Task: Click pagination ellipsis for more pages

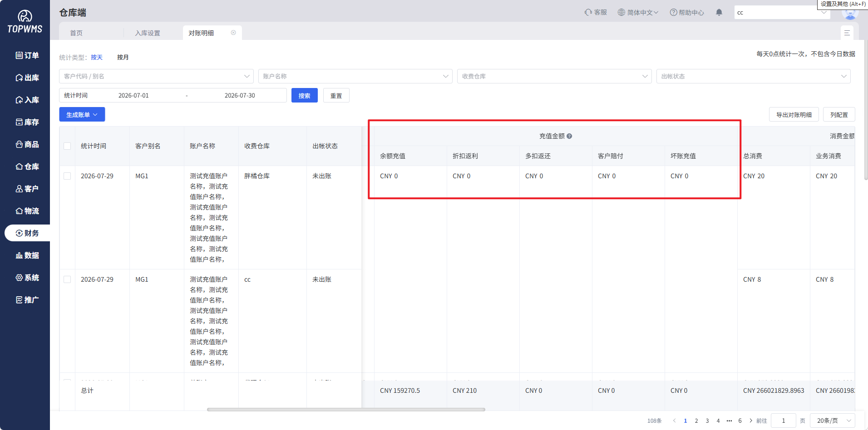Action: (729, 420)
